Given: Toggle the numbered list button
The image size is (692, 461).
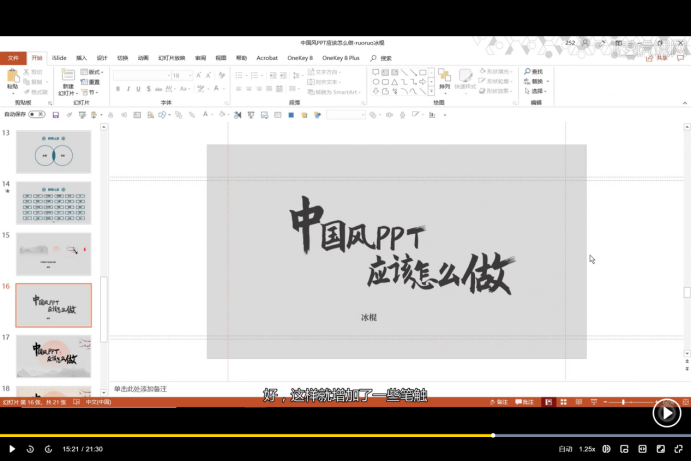Looking at the screenshot, I should point(254,75).
